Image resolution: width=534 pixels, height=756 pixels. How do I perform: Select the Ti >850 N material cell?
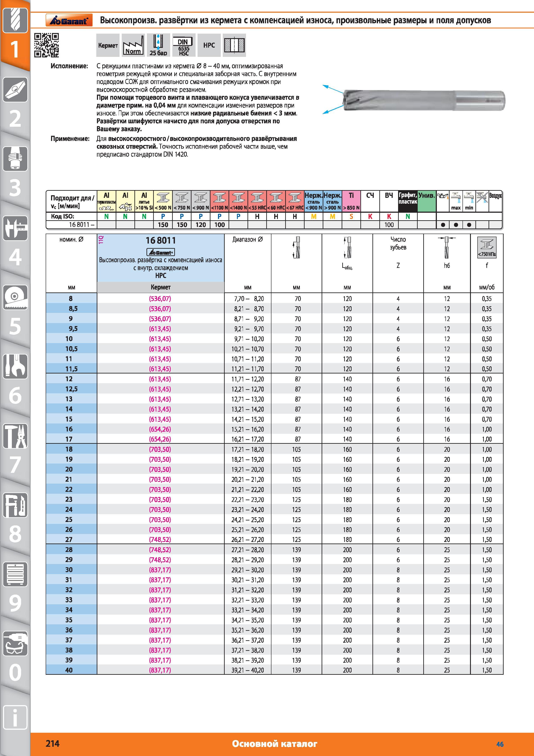coord(351,201)
